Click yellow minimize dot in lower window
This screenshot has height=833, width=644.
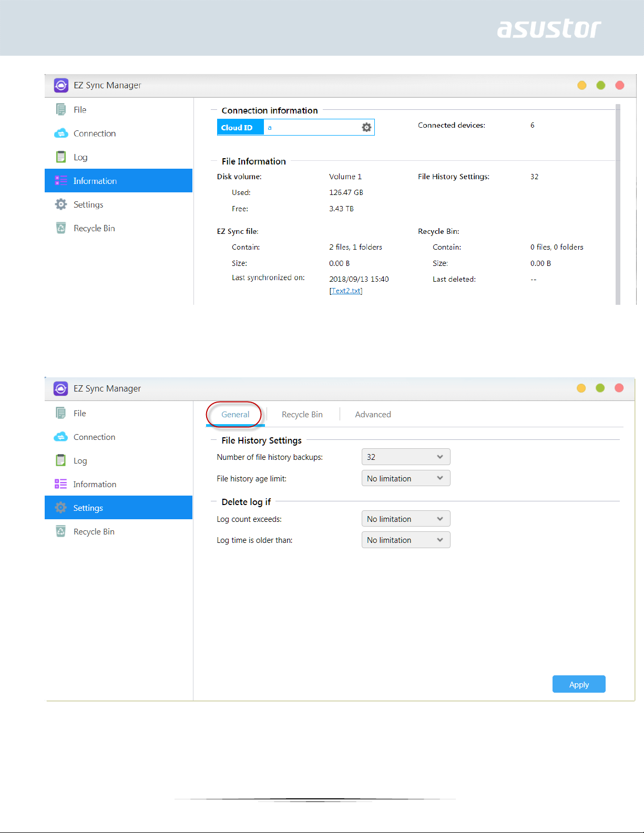click(x=581, y=388)
